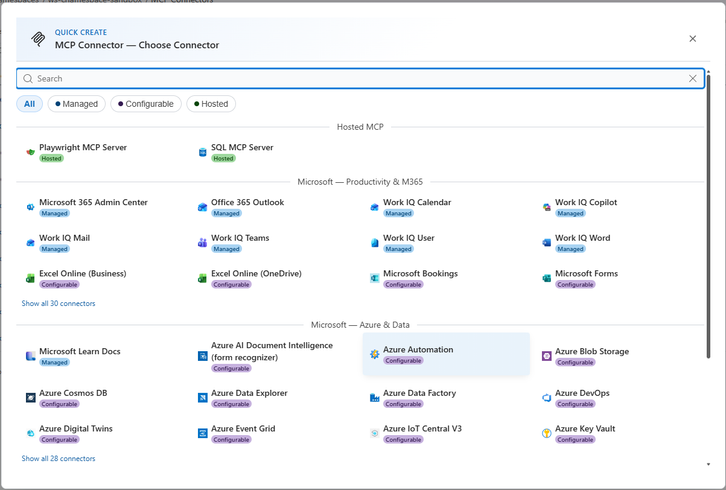Select the Playwright MCP Server icon
This screenshot has height=490, width=726.
tap(31, 152)
